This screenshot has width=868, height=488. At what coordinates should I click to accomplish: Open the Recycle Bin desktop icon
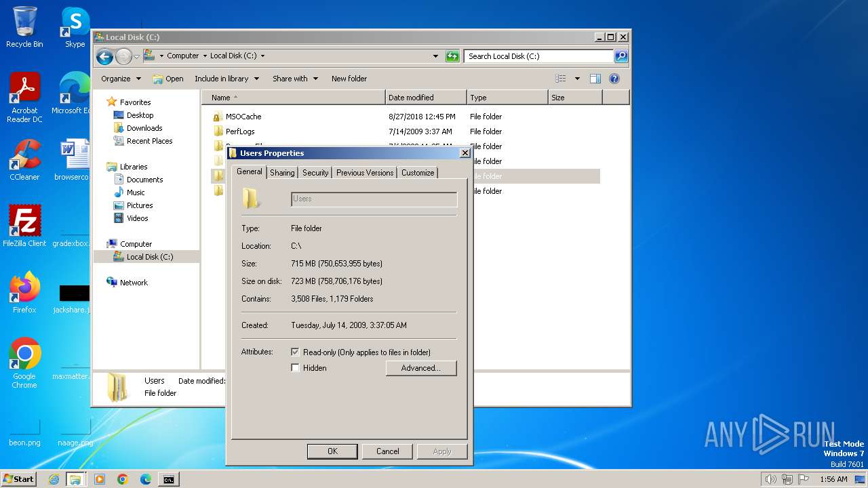coord(24,27)
